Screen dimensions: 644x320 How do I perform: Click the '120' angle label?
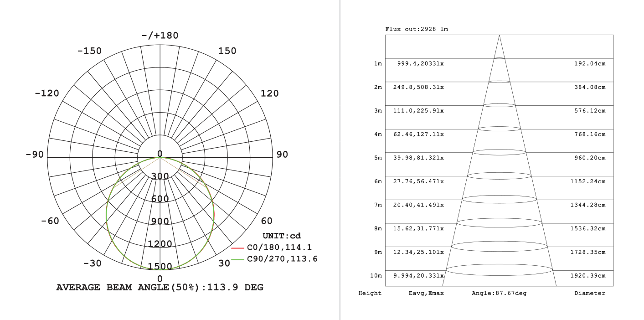tap(269, 93)
